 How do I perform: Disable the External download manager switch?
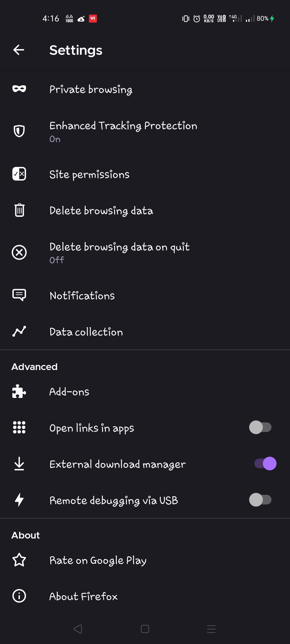265,464
